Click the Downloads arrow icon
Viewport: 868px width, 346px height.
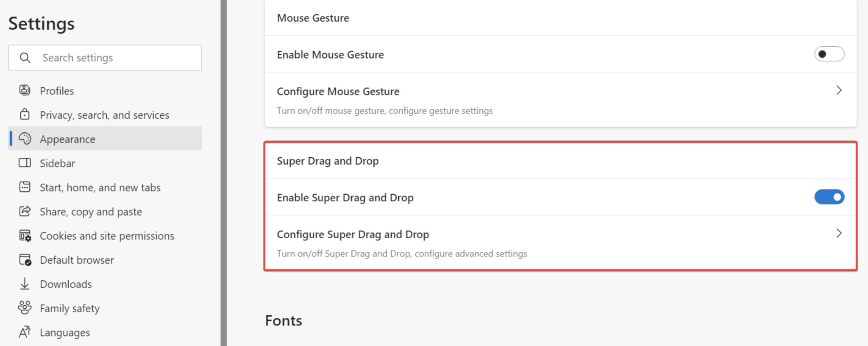point(25,284)
